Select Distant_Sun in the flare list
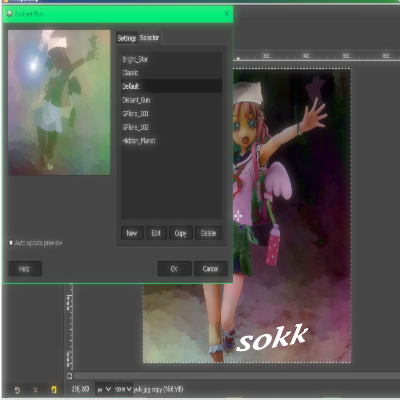This screenshot has width=400, height=400. pos(171,100)
